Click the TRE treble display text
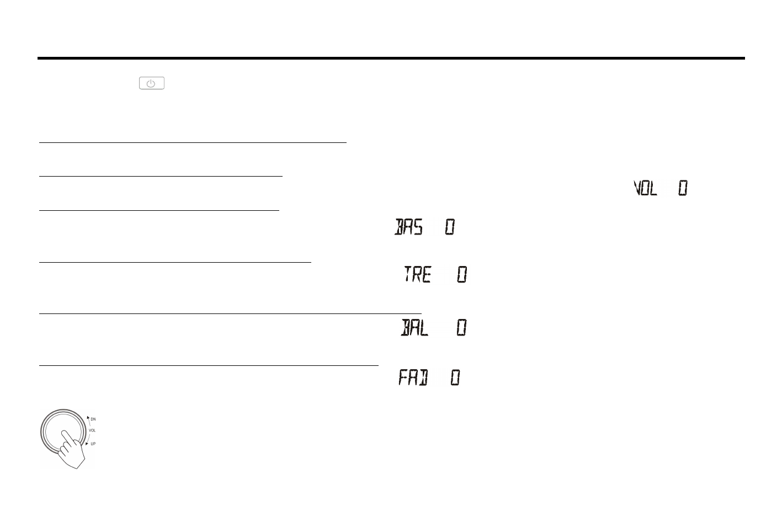 pos(417,274)
